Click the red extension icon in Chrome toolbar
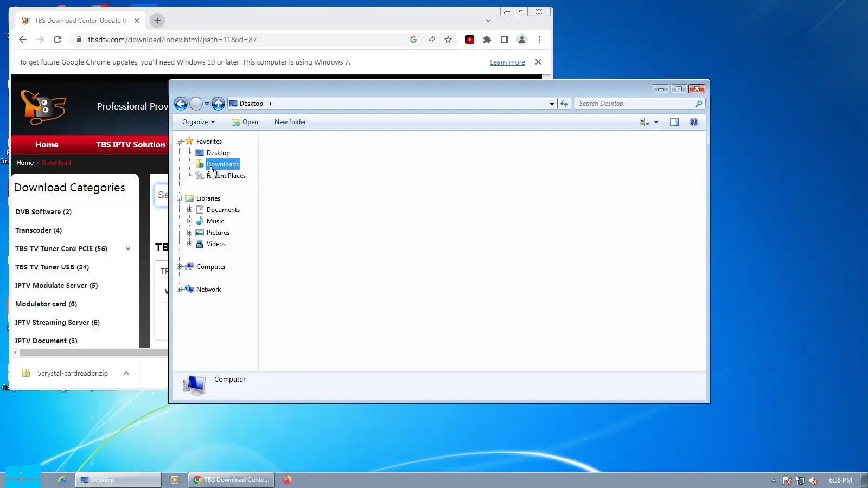 tap(470, 40)
